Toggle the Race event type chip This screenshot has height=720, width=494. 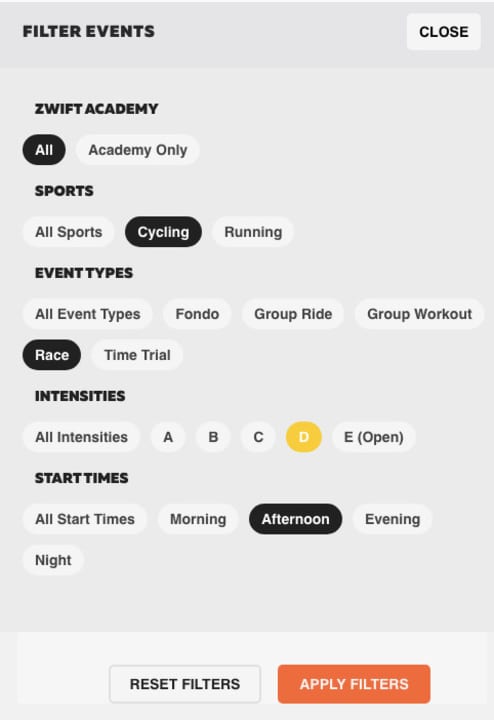[52, 355]
